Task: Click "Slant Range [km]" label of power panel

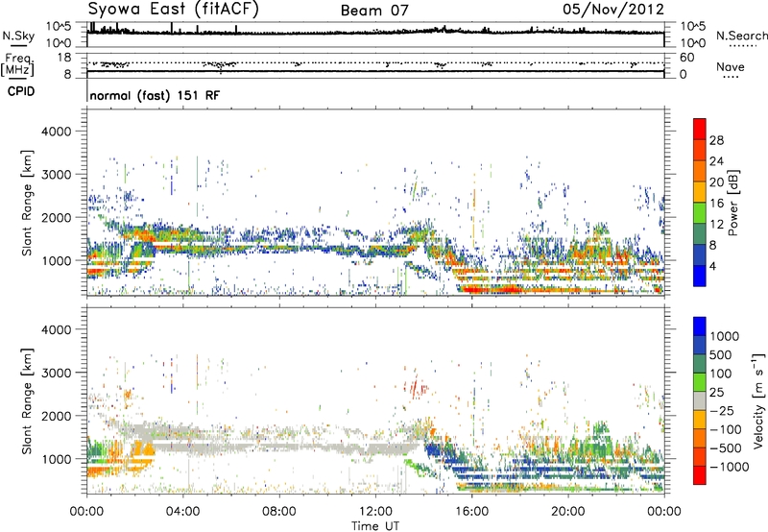Action: [27, 203]
